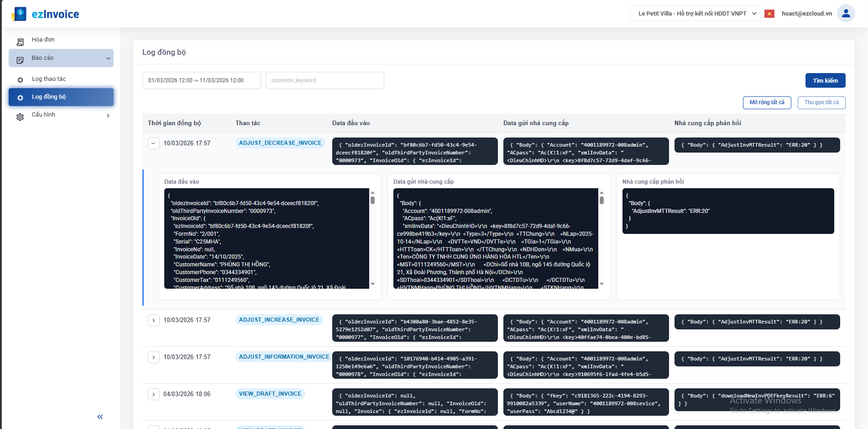This screenshot has height=429, width=868.
Task: Click the Tìm kiếm search button
Action: pos(825,80)
